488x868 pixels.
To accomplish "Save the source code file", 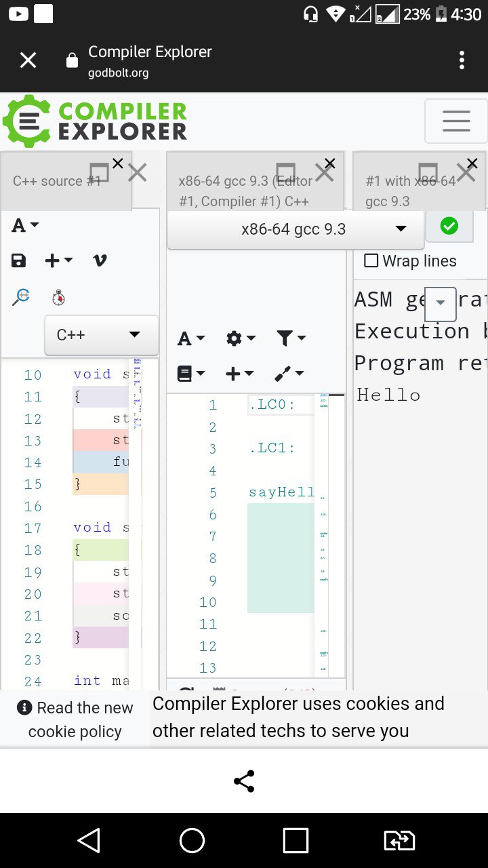I will 19,260.
